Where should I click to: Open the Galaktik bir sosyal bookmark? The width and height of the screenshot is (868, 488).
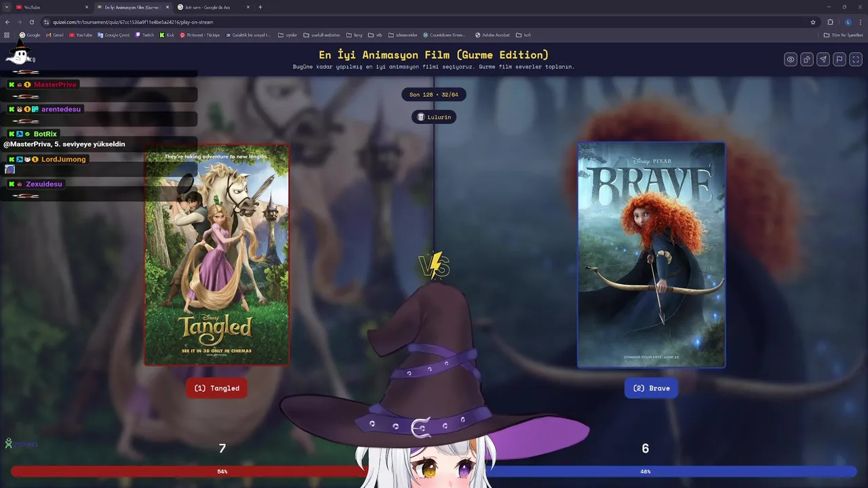(x=248, y=35)
